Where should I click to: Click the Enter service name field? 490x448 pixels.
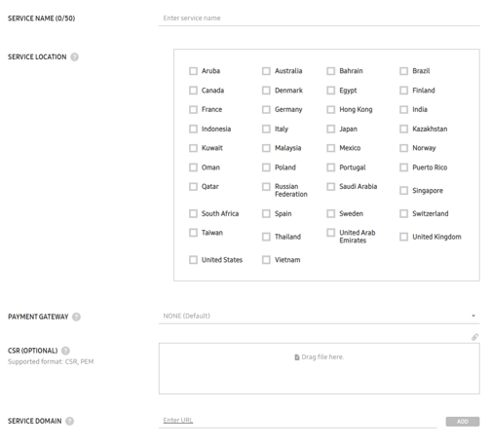320,19
